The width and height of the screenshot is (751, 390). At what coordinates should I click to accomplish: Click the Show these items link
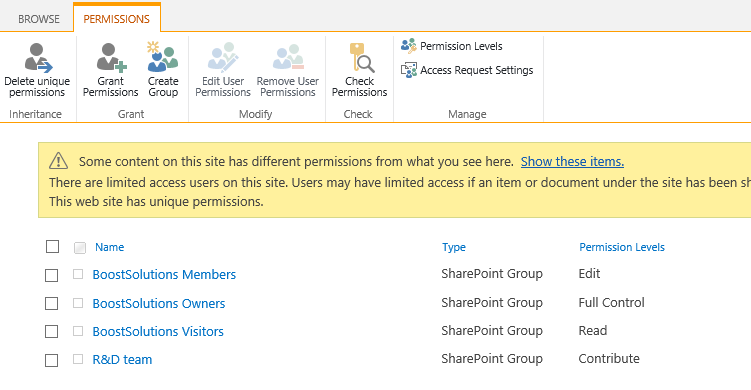tap(572, 161)
